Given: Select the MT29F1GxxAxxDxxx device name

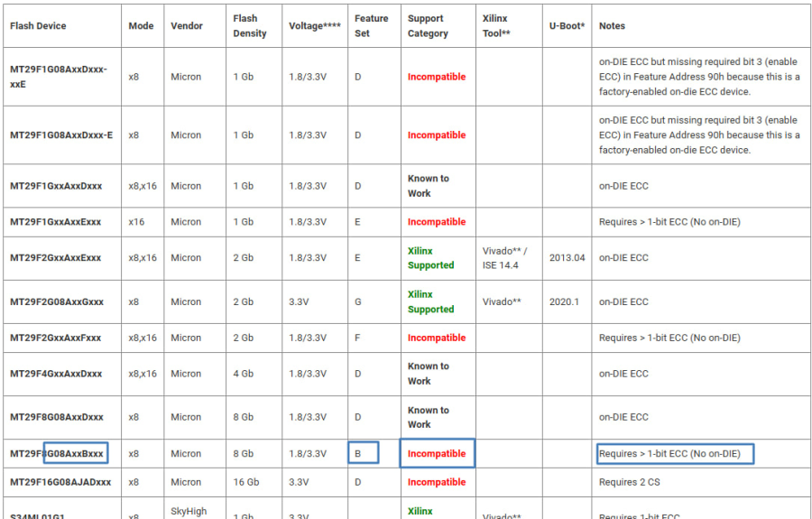Looking at the screenshot, I should tap(56, 186).
